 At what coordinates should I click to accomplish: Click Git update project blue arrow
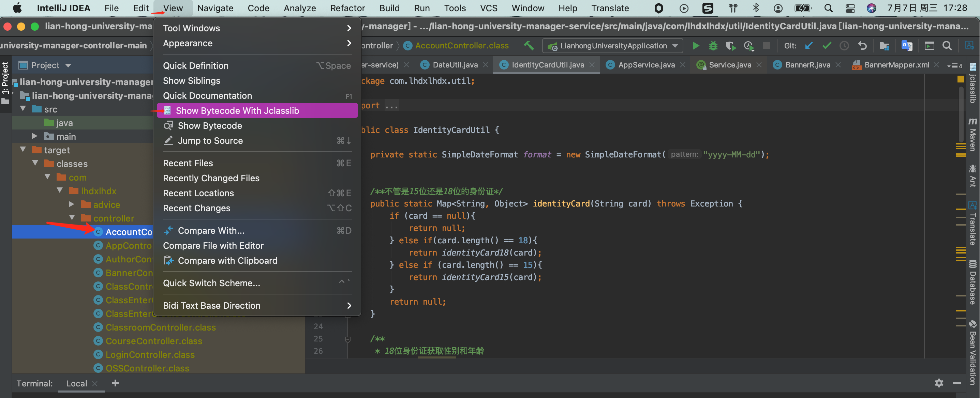click(809, 46)
